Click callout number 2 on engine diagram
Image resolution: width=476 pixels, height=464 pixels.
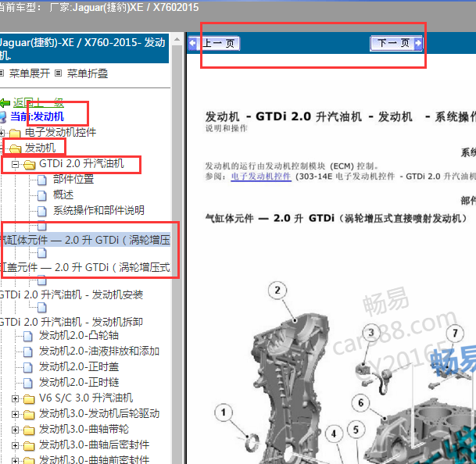coord(277,291)
